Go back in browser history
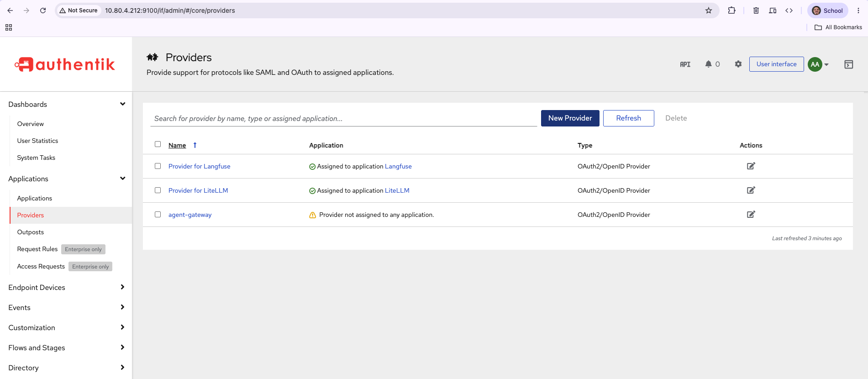Image resolution: width=868 pixels, height=379 pixels. (10, 11)
